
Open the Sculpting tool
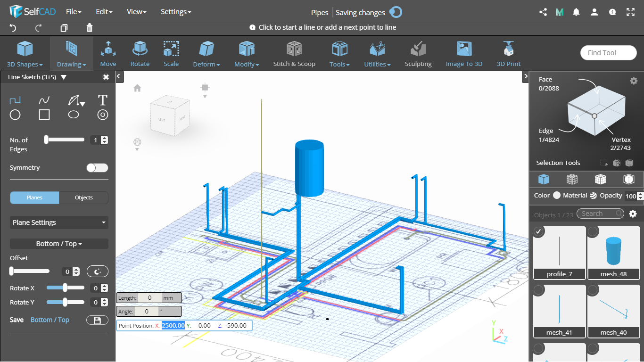point(418,53)
